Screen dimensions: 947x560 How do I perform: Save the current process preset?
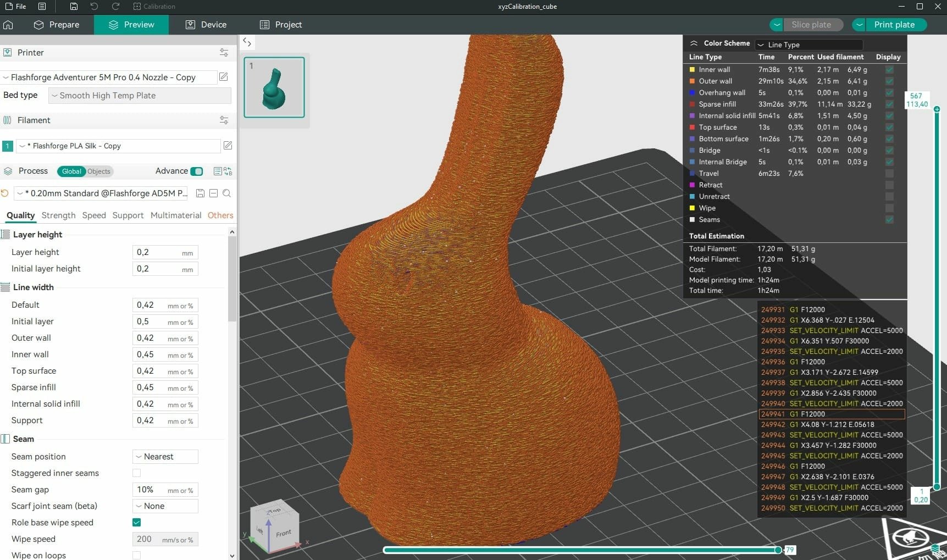[200, 193]
